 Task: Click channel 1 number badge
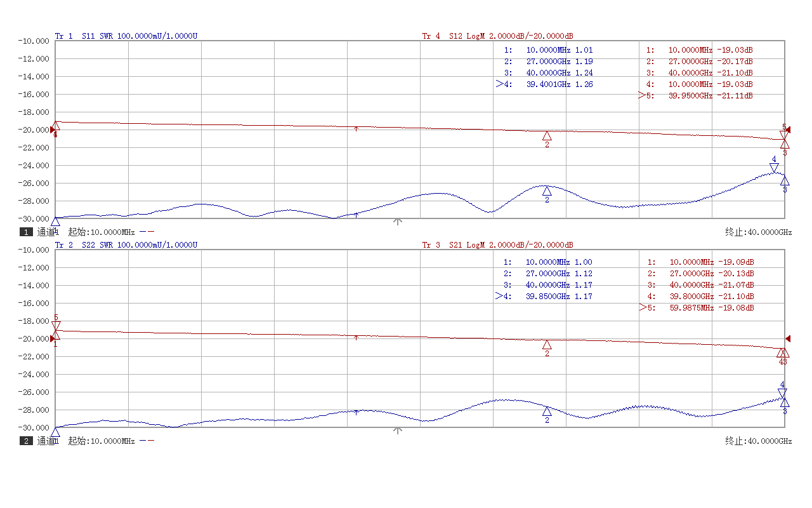pyautogui.click(x=26, y=232)
